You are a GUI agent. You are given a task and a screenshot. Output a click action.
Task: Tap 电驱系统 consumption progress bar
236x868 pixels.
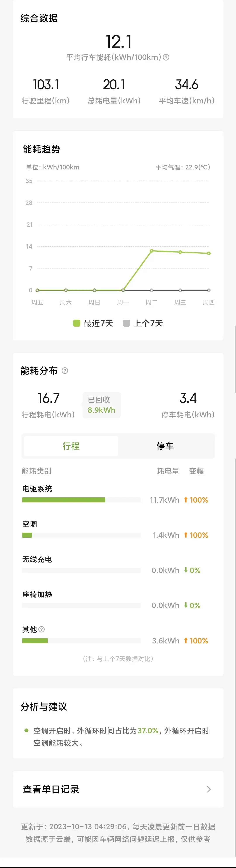[81, 500]
